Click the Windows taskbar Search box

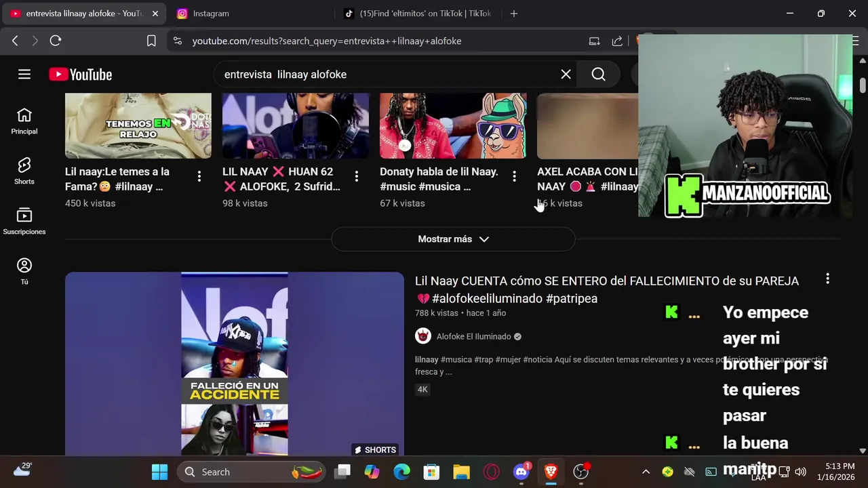251,472
